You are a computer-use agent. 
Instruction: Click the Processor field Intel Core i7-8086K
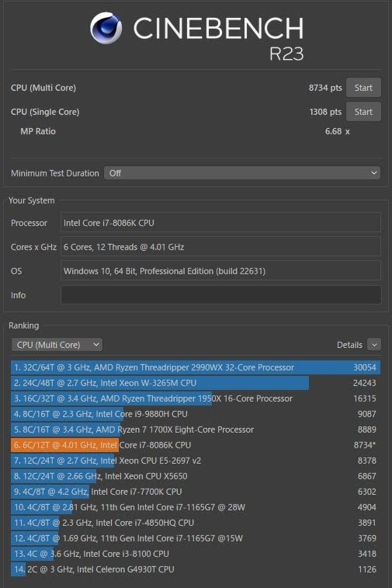coord(220,223)
